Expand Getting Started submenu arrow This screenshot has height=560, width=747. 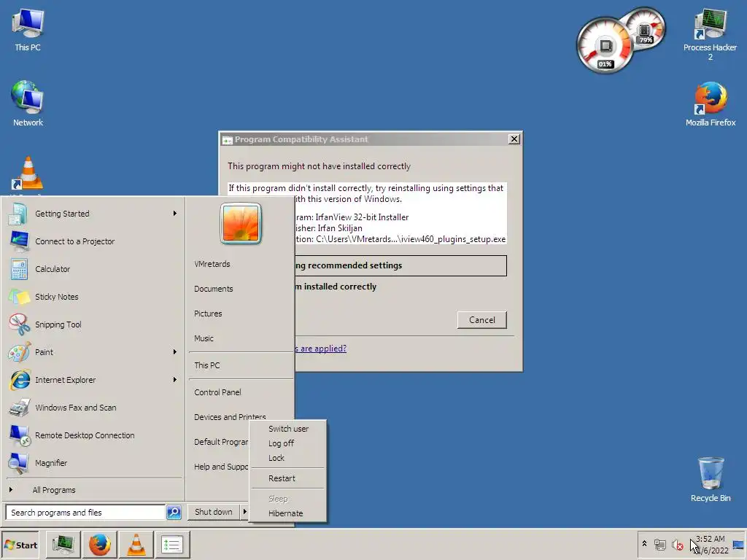pyautogui.click(x=175, y=214)
